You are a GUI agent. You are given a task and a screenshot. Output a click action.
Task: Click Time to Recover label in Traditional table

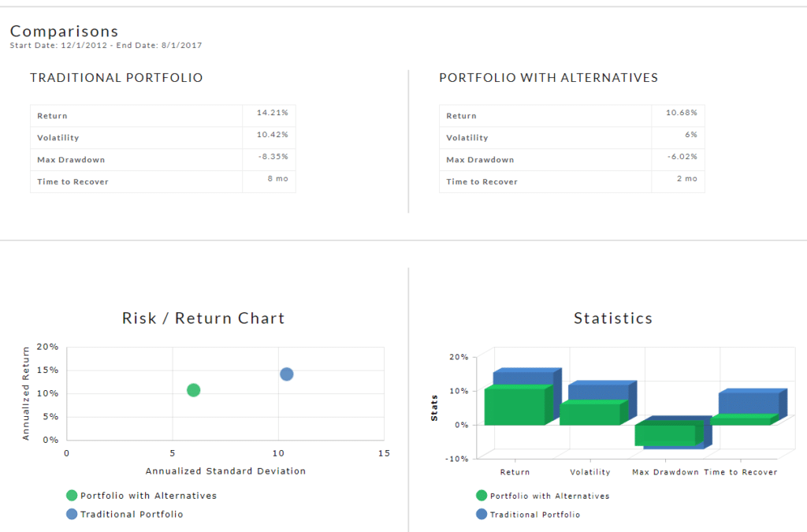(x=73, y=182)
